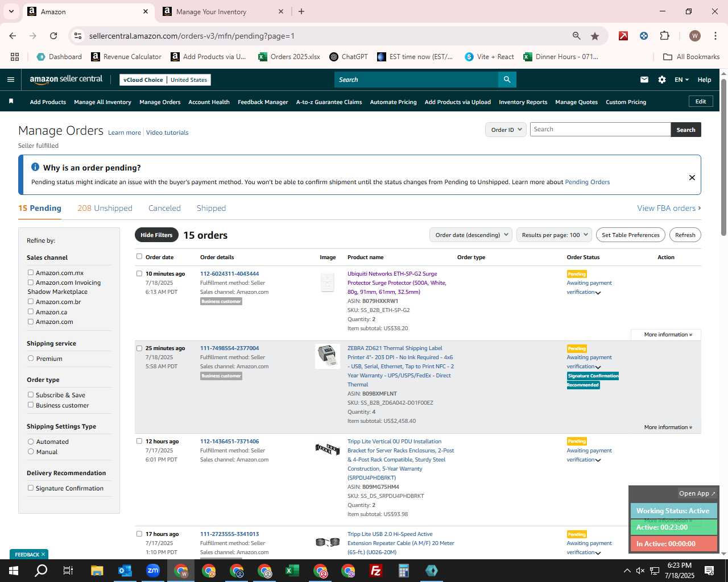This screenshot has width=728, height=582.
Task: Select Automated shipping settings type
Action: point(31,441)
